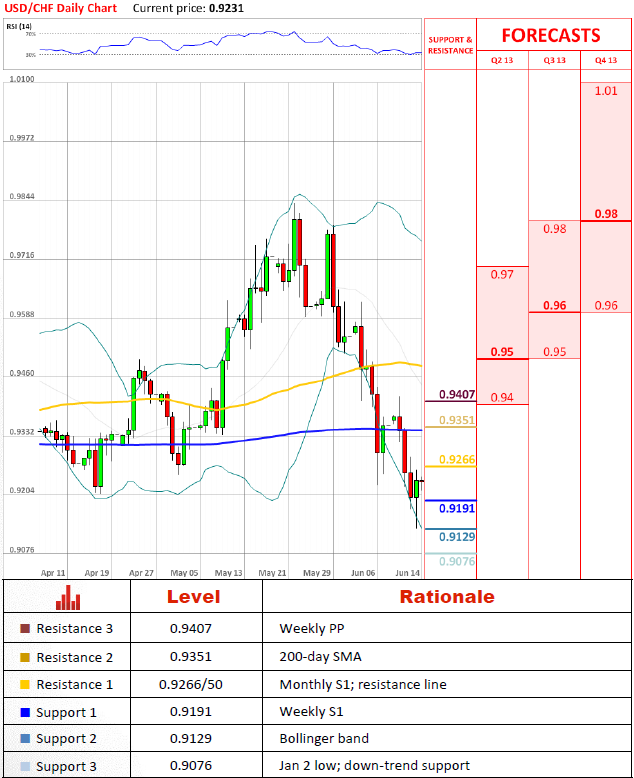
Task: Select the 'USD/CHF Daily Chart' title
Action: (61, 8)
